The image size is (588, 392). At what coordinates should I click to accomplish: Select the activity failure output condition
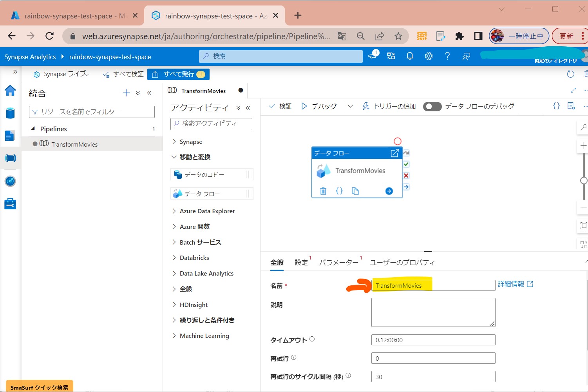point(406,176)
